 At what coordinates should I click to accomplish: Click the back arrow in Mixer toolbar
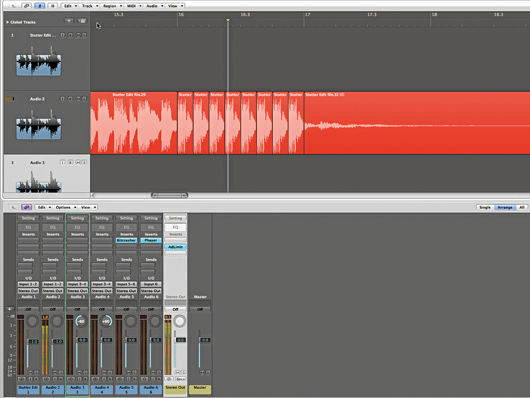(14, 207)
